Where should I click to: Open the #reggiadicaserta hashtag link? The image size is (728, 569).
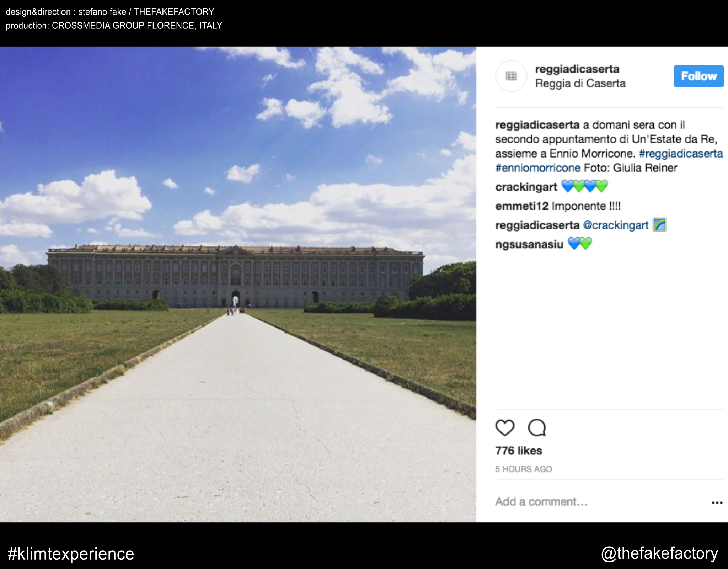(x=681, y=154)
